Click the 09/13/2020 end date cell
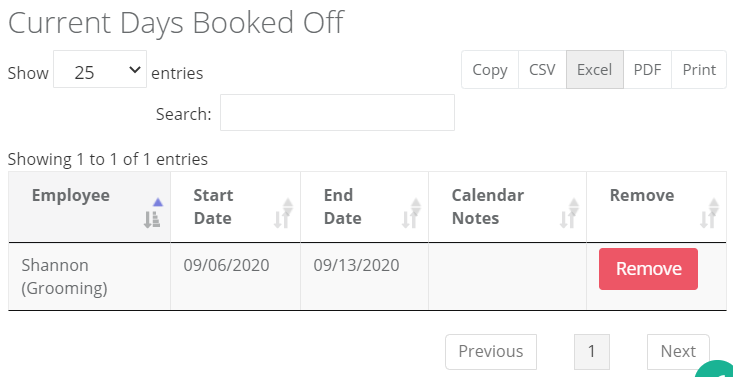Viewport: 733px width, 377px height. (364, 276)
